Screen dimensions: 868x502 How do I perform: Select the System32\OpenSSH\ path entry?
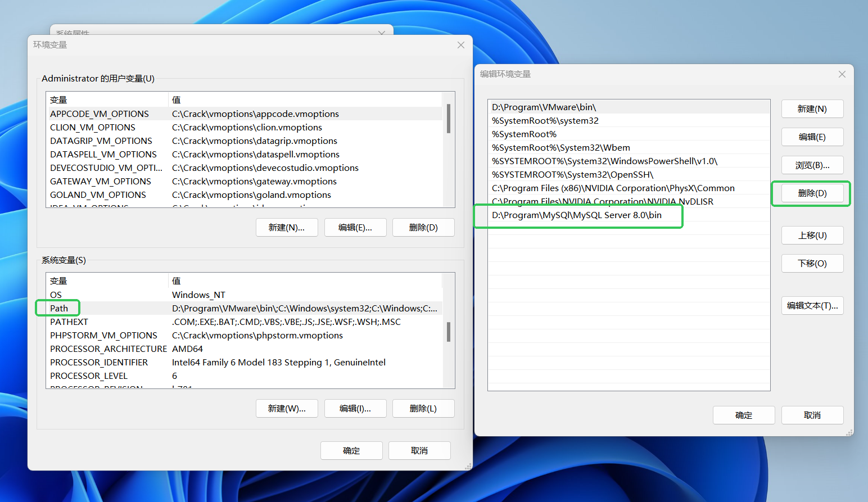(629, 175)
